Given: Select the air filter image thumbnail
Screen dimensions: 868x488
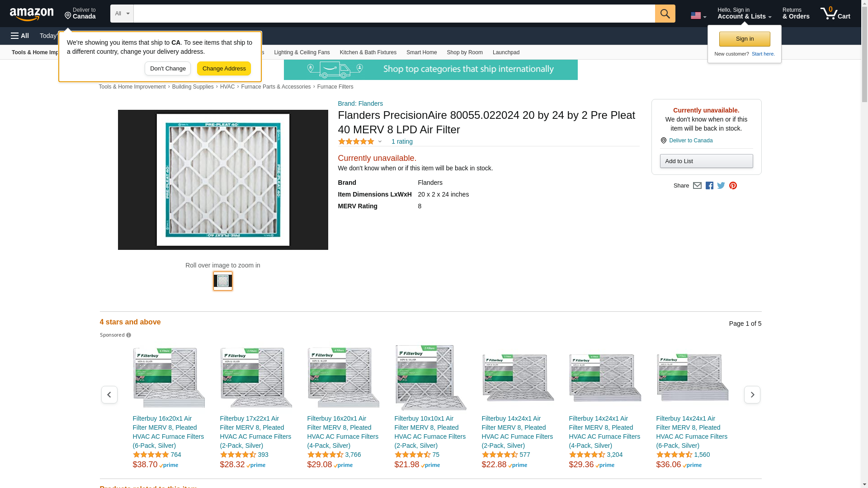Looking at the screenshot, I should (x=222, y=281).
